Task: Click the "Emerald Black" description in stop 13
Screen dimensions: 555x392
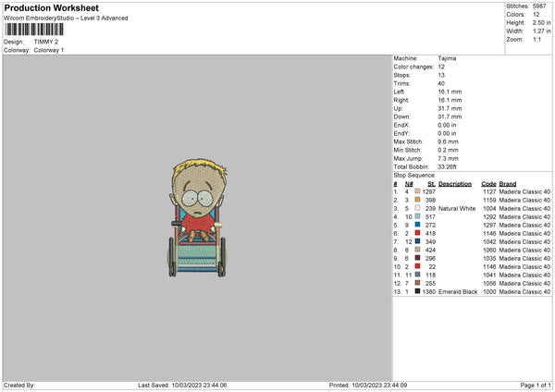Action: pyautogui.click(x=458, y=291)
